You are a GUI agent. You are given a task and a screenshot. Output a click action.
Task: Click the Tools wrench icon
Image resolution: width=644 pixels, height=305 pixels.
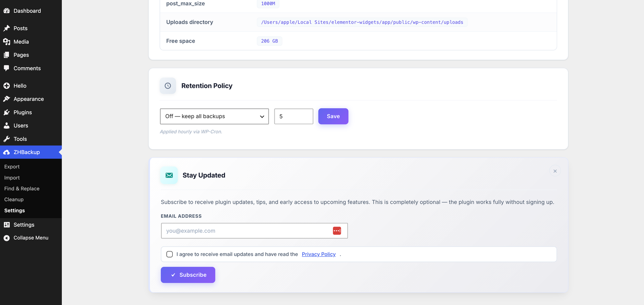click(6, 139)
